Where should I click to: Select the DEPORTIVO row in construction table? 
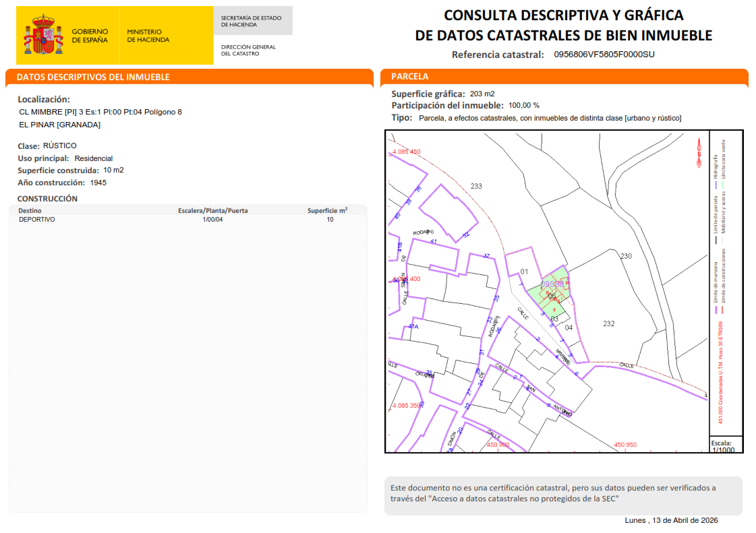pos(187,220)
